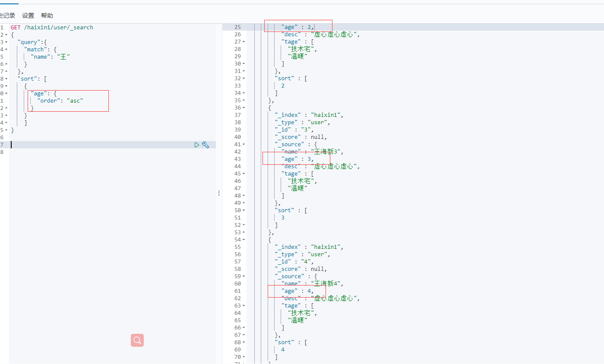The width and height of the screenshot is (604, 364).
Task: Click the "name": "王" match line
Action: click(50, 57)
